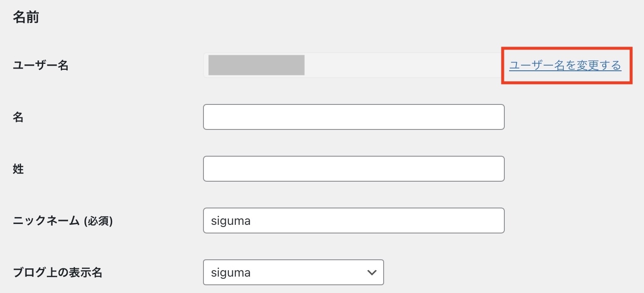
Task: Click the ユーザー名 field label
Action: 41,66
